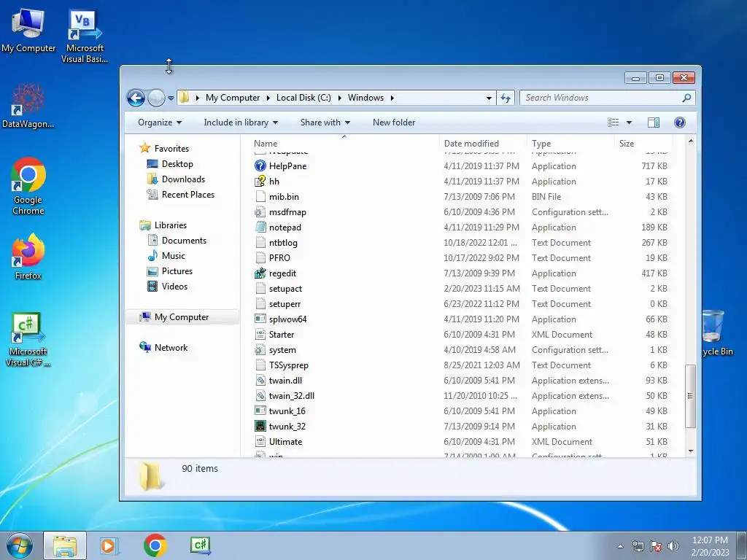Select the notepad application icon
Image resolution: width=747 pixels, height=560 pixels.
pos(260,227)
